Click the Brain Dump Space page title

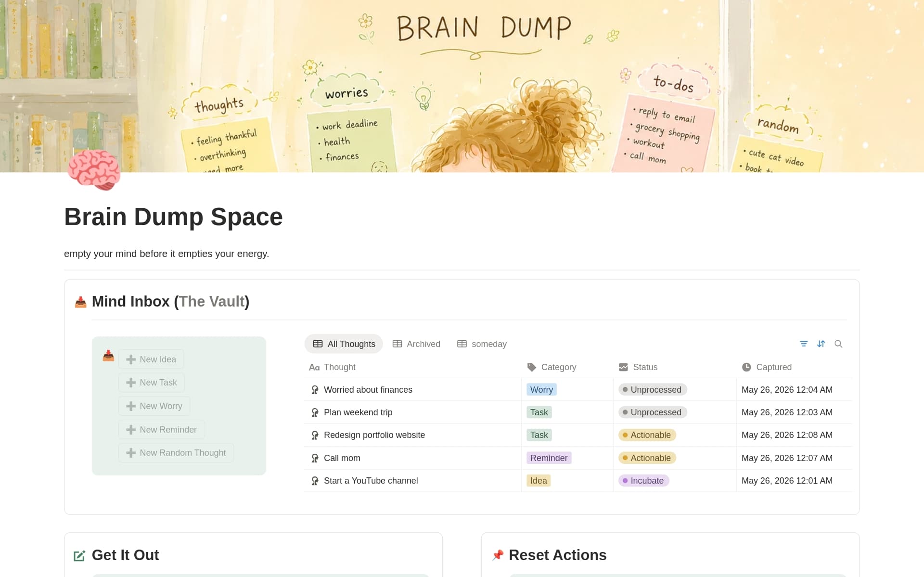(x=173, y=217)
